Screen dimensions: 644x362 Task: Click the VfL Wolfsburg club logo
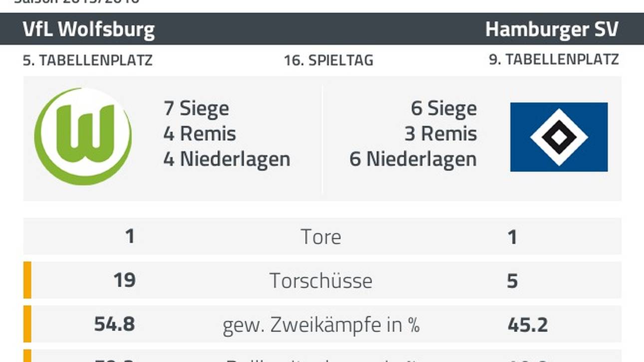click(83, 136)
